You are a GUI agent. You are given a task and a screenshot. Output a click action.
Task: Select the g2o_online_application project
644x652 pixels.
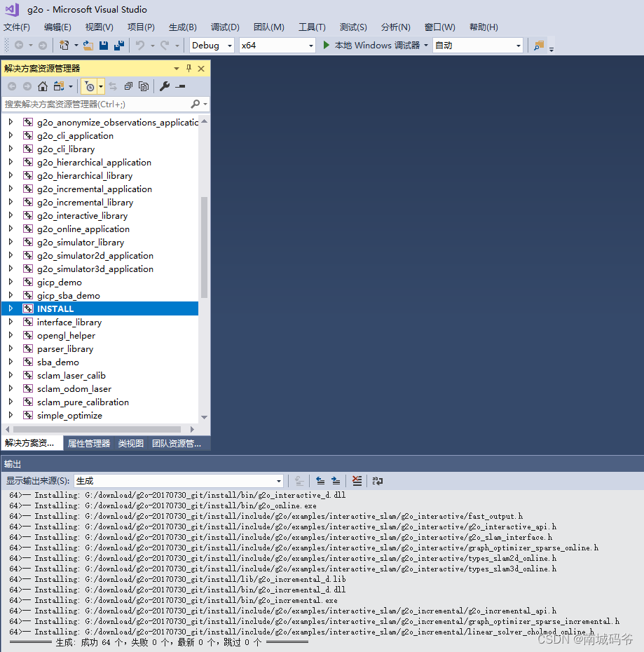point(83,229)
